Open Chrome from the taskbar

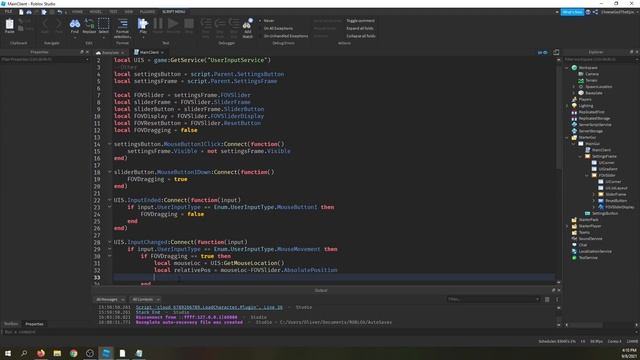73,353
